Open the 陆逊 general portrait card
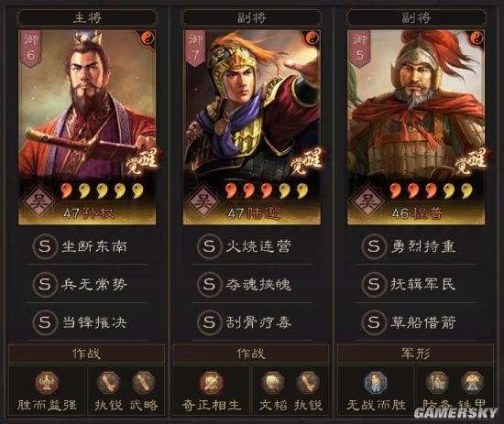The height and width of the screenshot is (424, 504). 252,127
